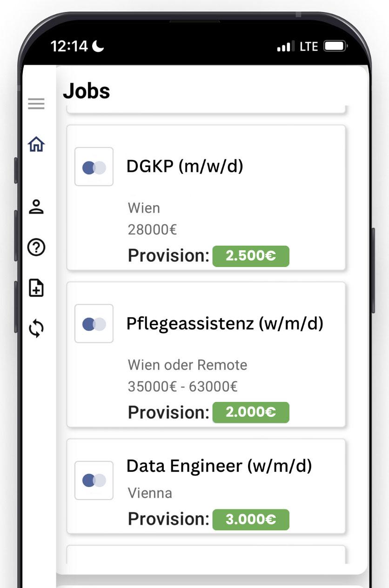Screen dimensions: 389x588
Task: Click the Wien oder Remote location
Action: click(187, 365)
